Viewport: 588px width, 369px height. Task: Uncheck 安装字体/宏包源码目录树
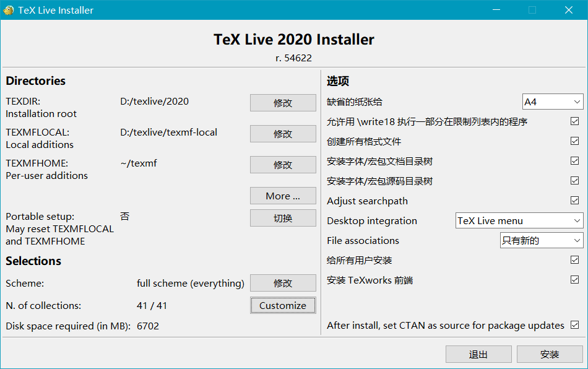[x=575, y=181]
